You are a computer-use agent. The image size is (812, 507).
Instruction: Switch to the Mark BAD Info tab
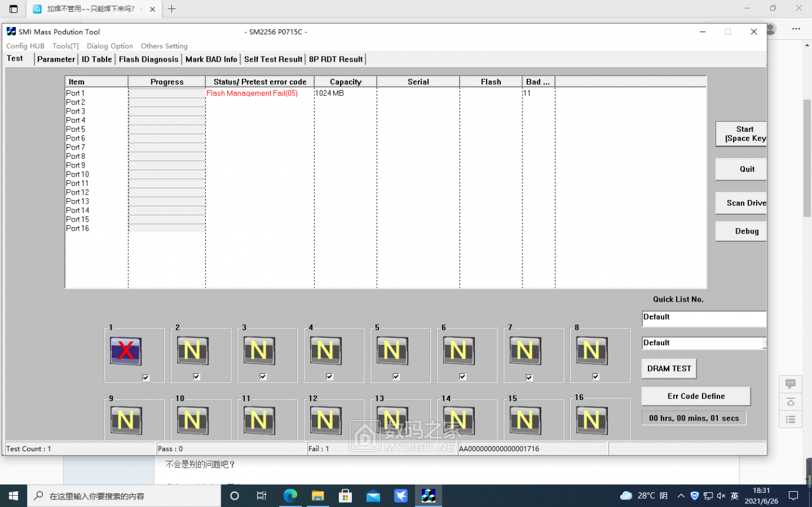[x=211, y=59]
